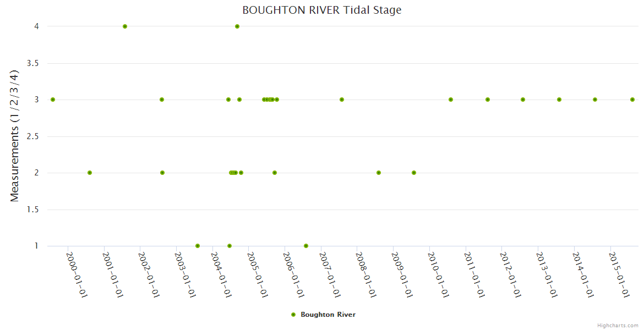The image size is (644, 330).
Task: Click the value 2 data point in 2008
Action: (x=379, y=173)
